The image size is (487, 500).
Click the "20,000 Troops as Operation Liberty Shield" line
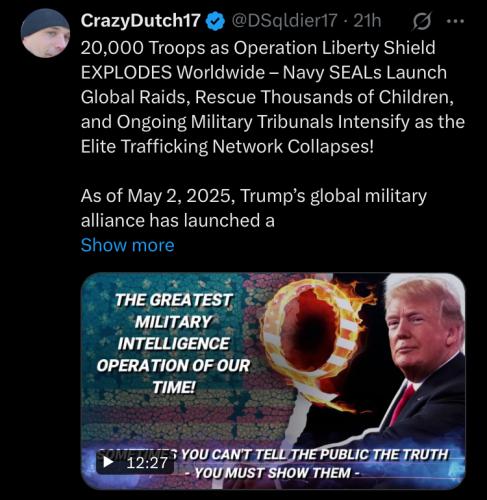(x=258, y=48)
